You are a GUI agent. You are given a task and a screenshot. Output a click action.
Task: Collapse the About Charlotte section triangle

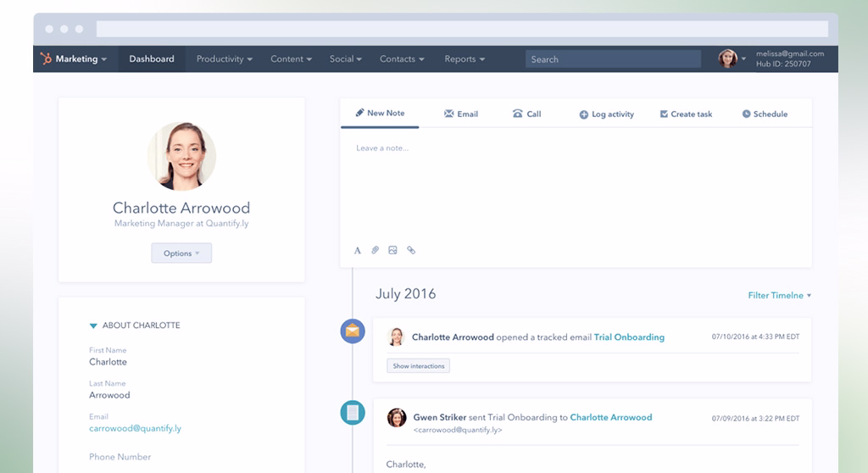point(93,326)
